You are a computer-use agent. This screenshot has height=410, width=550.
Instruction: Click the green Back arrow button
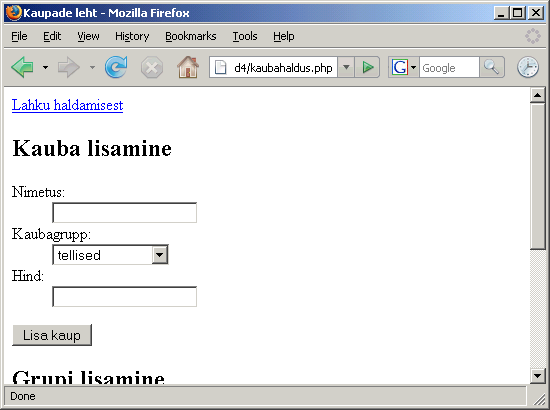22,67
